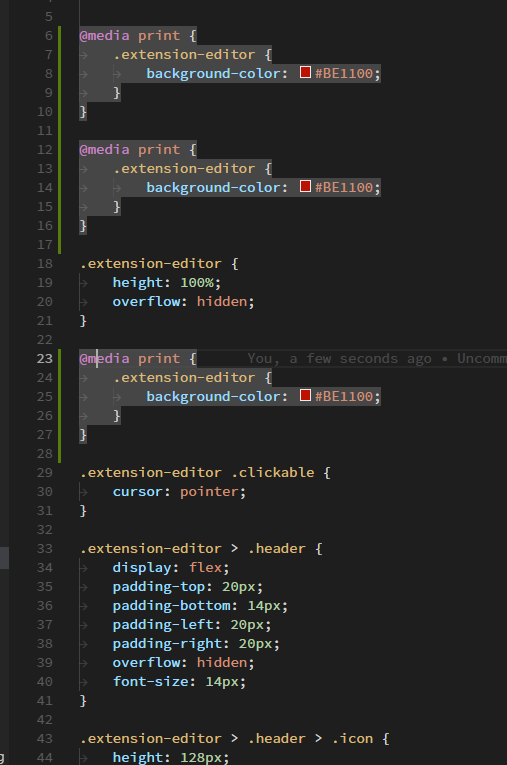
Task: Open color picker swatch on line 8
Action: click(x=305, y=72)
